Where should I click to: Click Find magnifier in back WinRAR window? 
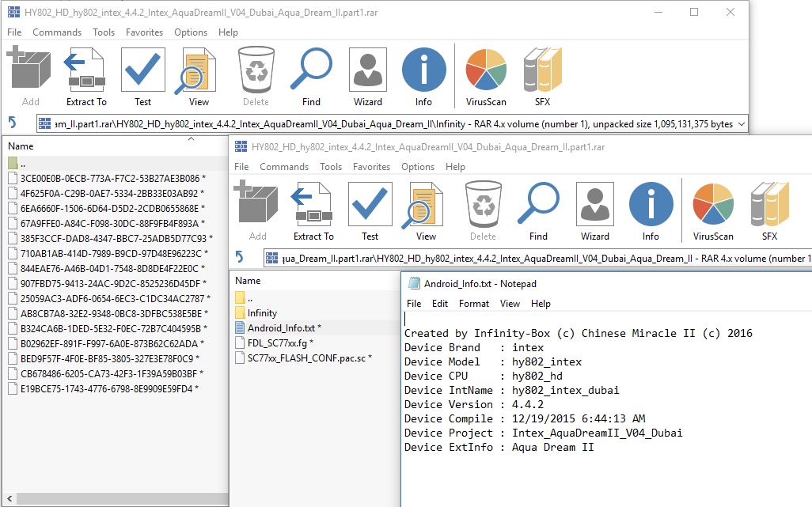coord(311,70)
